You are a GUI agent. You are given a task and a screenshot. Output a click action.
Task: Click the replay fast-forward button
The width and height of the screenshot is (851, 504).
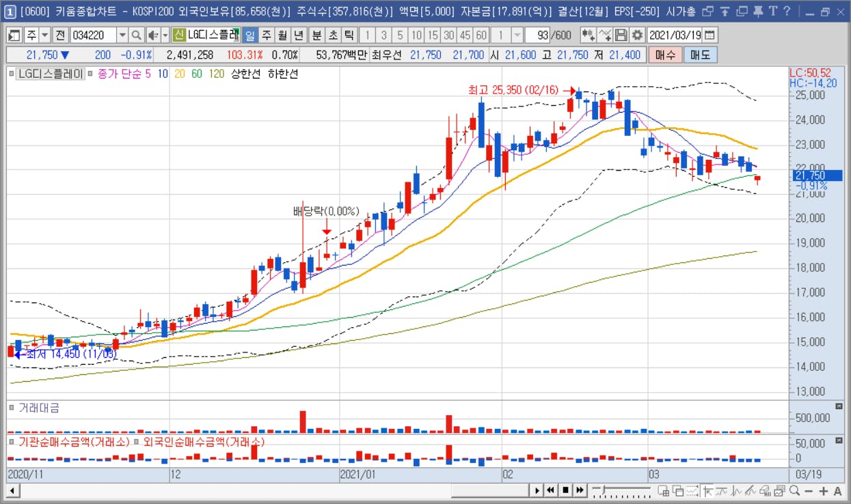[x=580, y=490]
